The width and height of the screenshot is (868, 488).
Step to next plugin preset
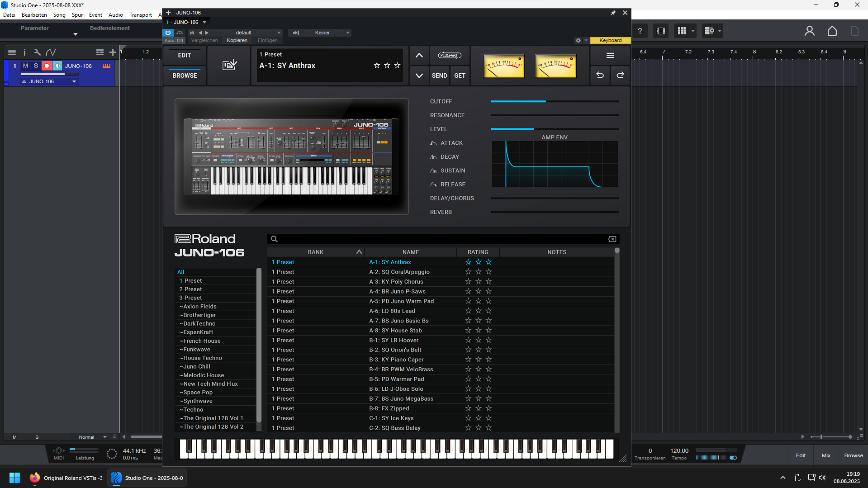click(207, 33)
